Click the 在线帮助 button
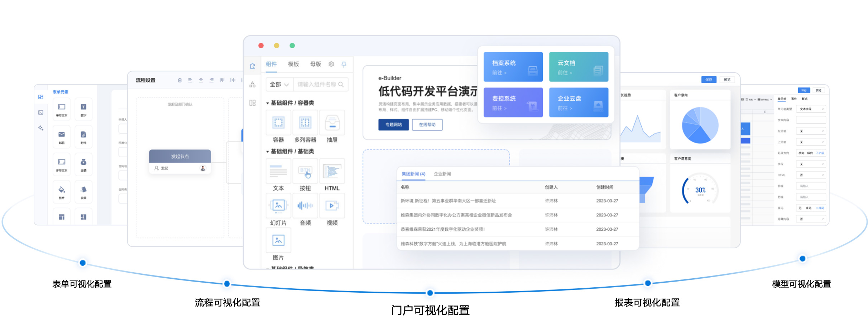Viewport: 868px width, 331px height. coord(427,125)
